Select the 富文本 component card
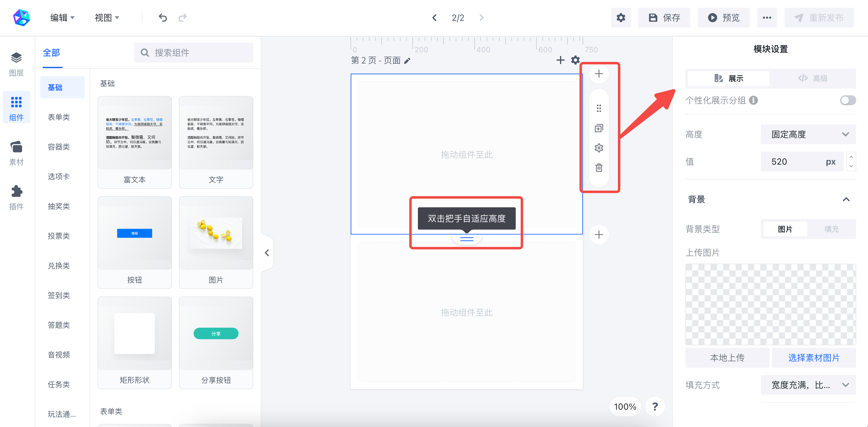Viewport: 868px width, 427px height. [x=134, y=142]
